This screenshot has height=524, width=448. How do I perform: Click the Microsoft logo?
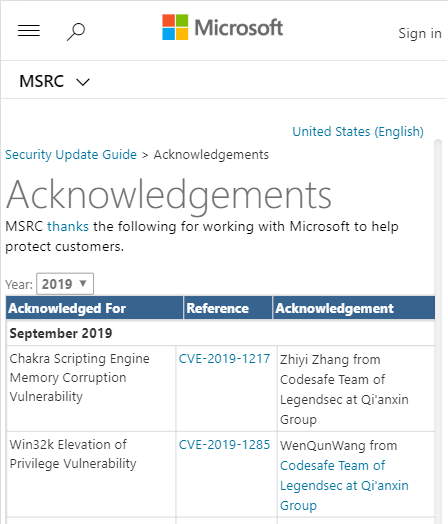coord(222,27)
